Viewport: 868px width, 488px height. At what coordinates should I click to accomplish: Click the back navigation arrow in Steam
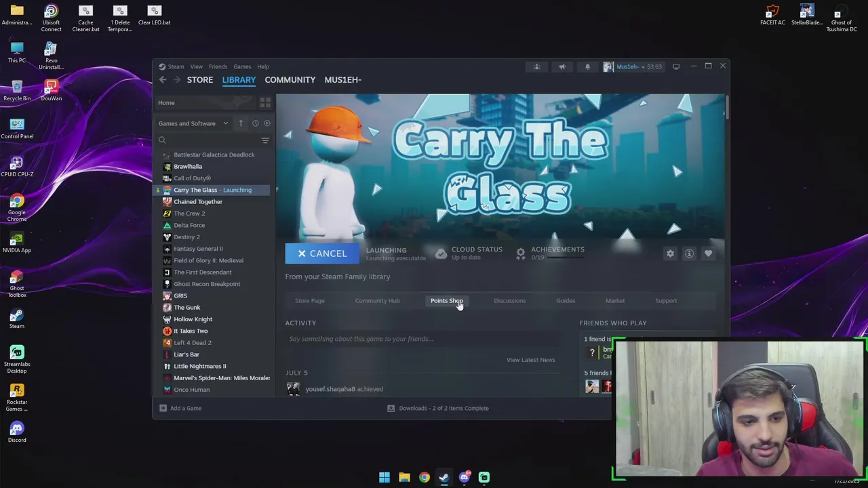pos(163,80)
